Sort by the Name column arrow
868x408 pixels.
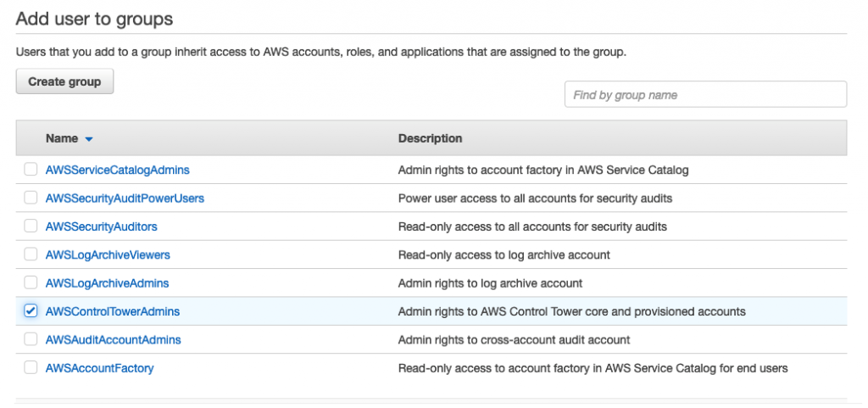click(x=88, y=139)
